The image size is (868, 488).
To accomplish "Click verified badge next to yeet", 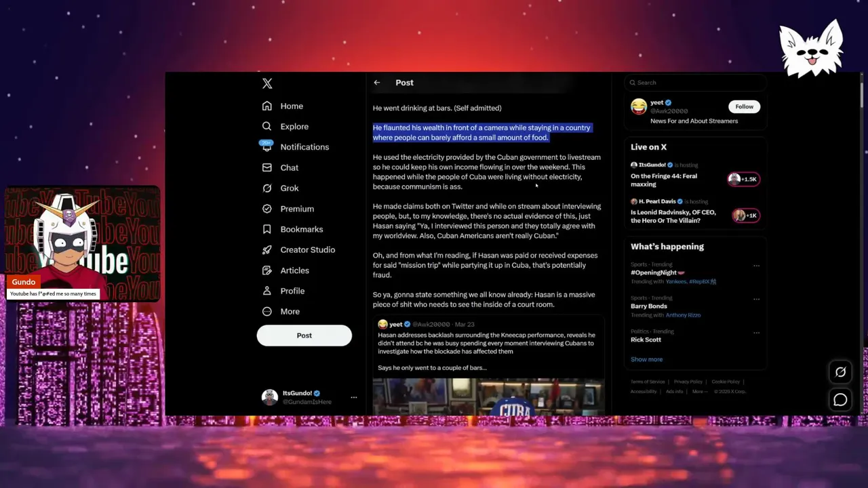I will (669, 103).
